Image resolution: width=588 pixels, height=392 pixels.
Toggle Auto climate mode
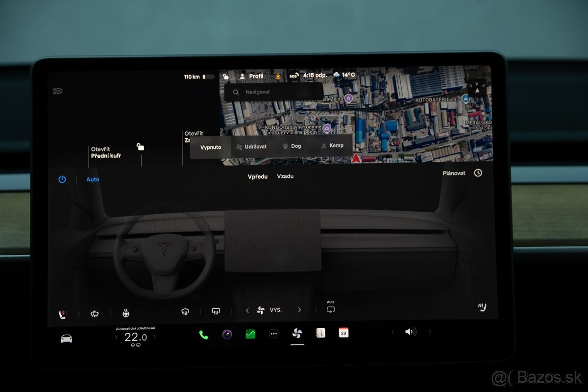coord(93,179)
